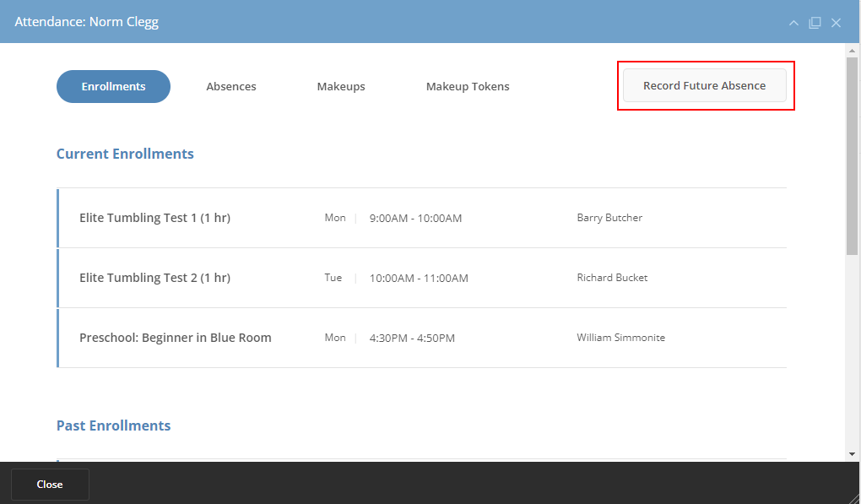Maximize the Attendance window

coord(815,23)
